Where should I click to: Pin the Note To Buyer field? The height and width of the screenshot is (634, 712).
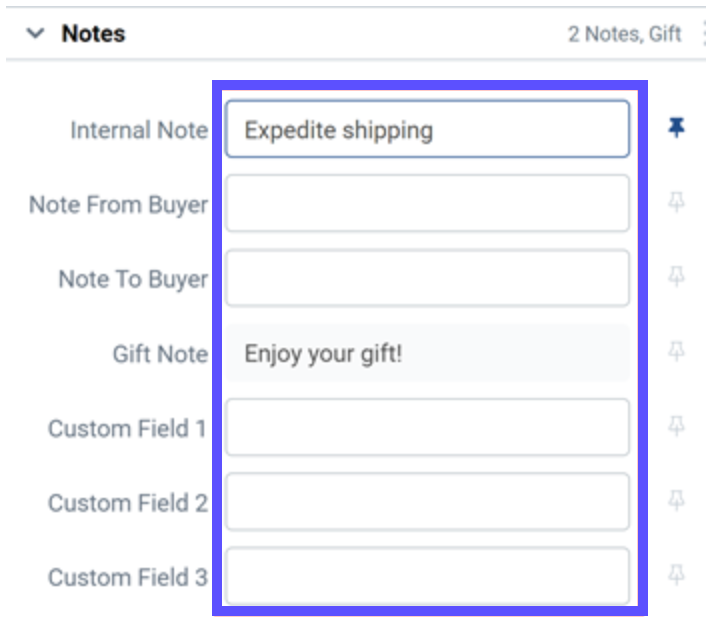(677, 277)
